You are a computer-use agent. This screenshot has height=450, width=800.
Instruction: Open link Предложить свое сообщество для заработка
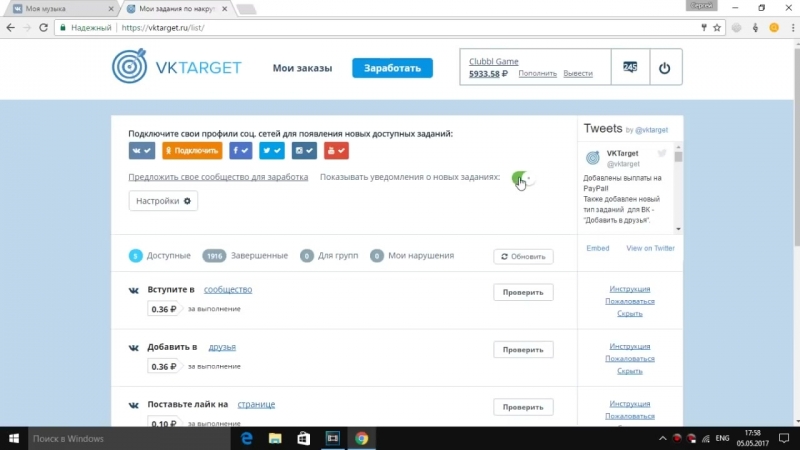(x=218, y=177)
